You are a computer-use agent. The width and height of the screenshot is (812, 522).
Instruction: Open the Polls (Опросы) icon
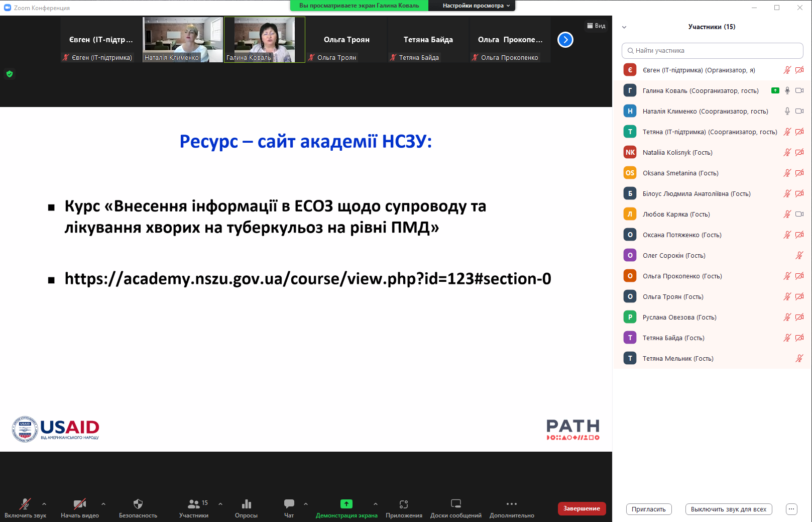pyautogui.click(x=246, y=504)
